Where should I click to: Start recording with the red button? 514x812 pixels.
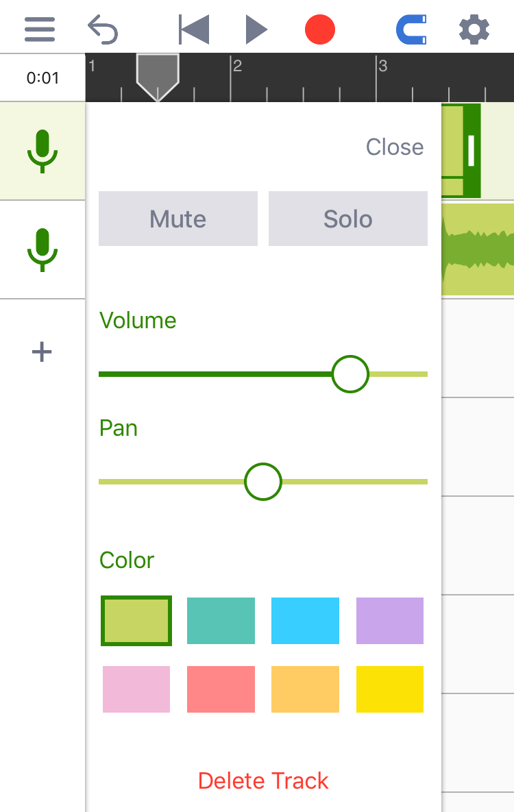click(x=319, y=29)
